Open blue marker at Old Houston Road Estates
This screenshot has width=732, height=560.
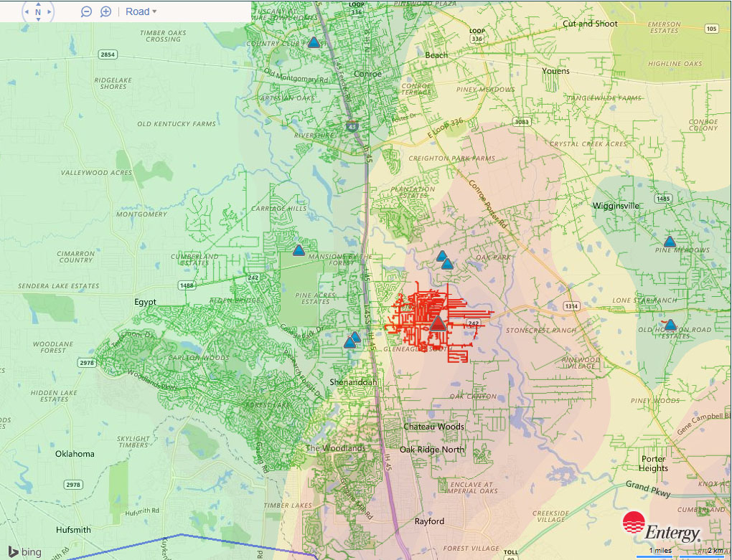click(x=670, y=325)
